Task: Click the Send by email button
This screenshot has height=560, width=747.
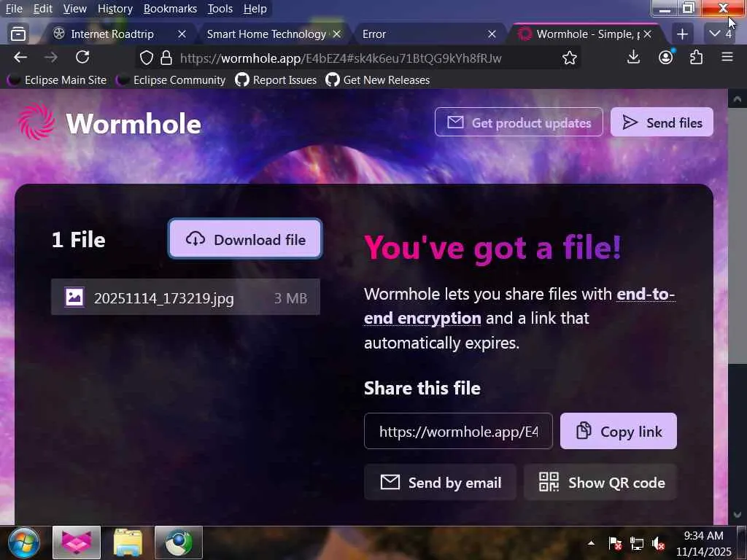Action: (x=440, y=483)
